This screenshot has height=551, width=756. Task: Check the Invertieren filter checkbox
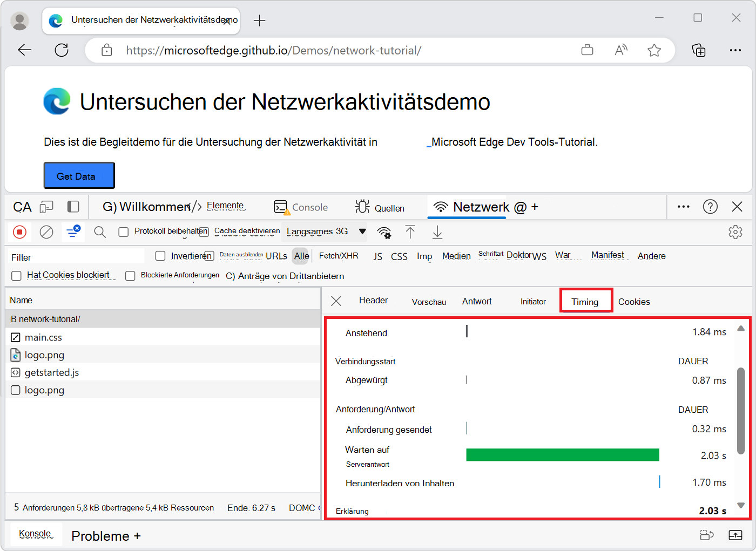tap(160, 256)
